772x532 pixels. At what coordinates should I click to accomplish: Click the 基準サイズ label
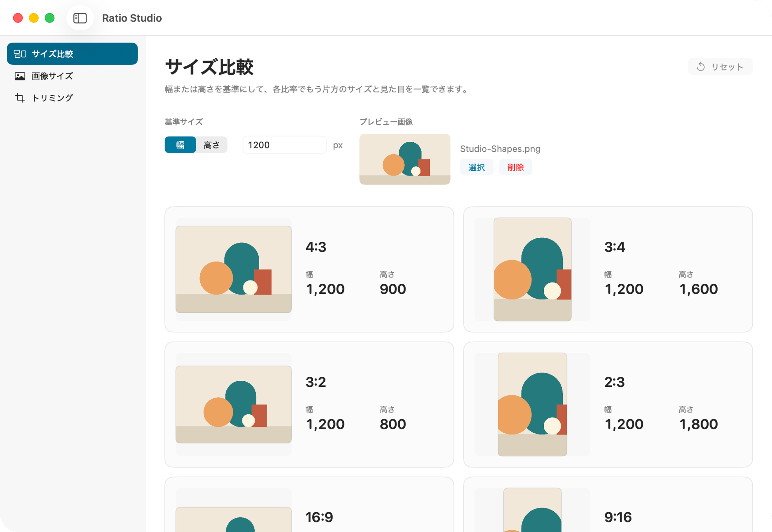[184, 122]
